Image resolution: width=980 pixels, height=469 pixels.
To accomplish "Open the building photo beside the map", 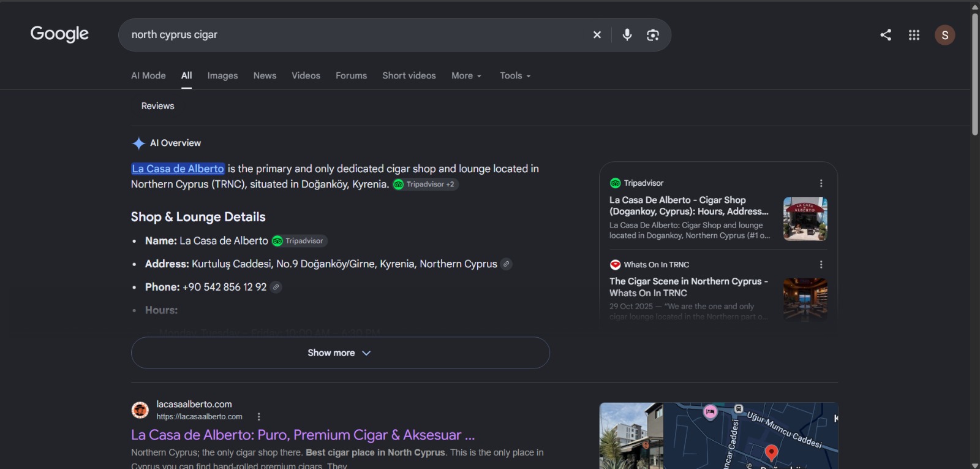I will coord(631,436).
